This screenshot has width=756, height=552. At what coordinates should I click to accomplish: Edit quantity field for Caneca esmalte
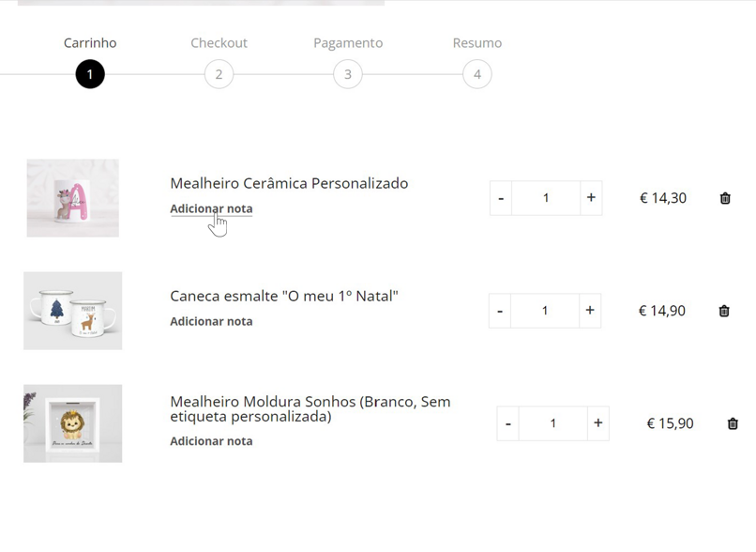pos(545,311)
